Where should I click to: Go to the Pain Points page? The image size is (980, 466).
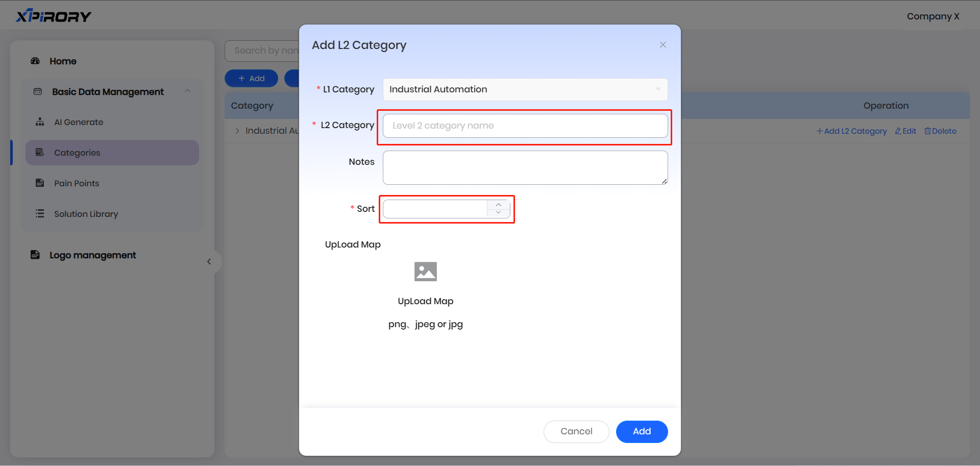coord(77,183)
